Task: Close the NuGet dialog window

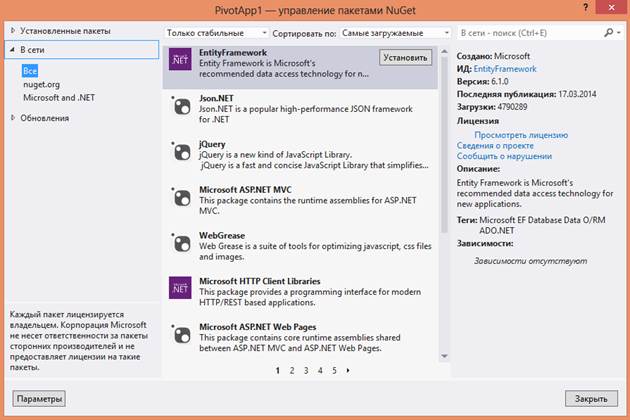Action: pyautogui.click(x=612, y=7)
